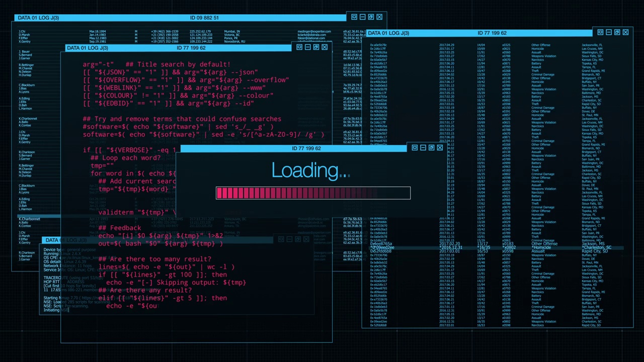Click the restore icon of the crime records window
The width and height of the screenshot is (644, 362).
[617, 32]
